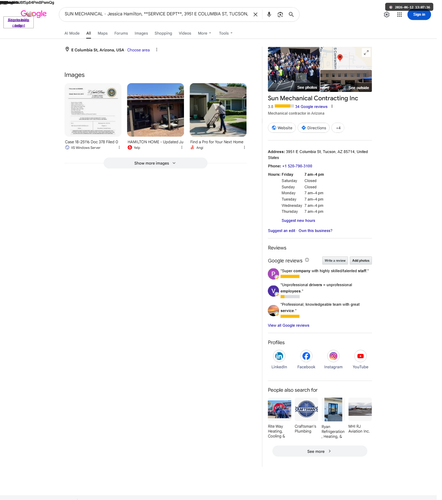The height and width of the screenshot is (500, 442).
Task: Open more options beside Google reviews count
Action: pyautogui.click(x=332, y=107)
